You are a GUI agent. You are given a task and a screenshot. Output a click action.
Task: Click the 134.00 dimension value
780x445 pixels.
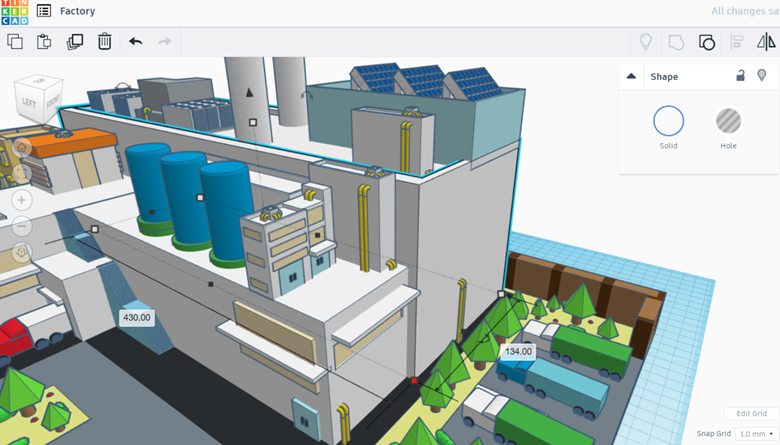point(518,352)
